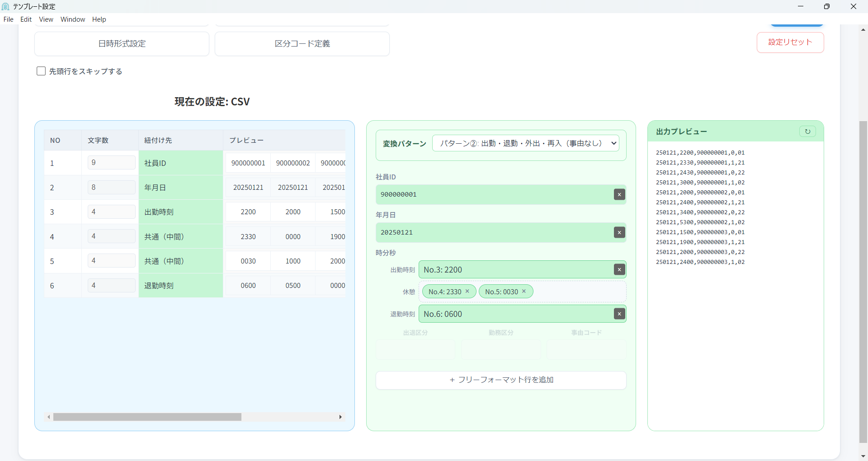The height and width of the screenshot is (461, 868).
Task: Click the left arrow of horizontal scrollbar
Action: [x=49, y=417]
